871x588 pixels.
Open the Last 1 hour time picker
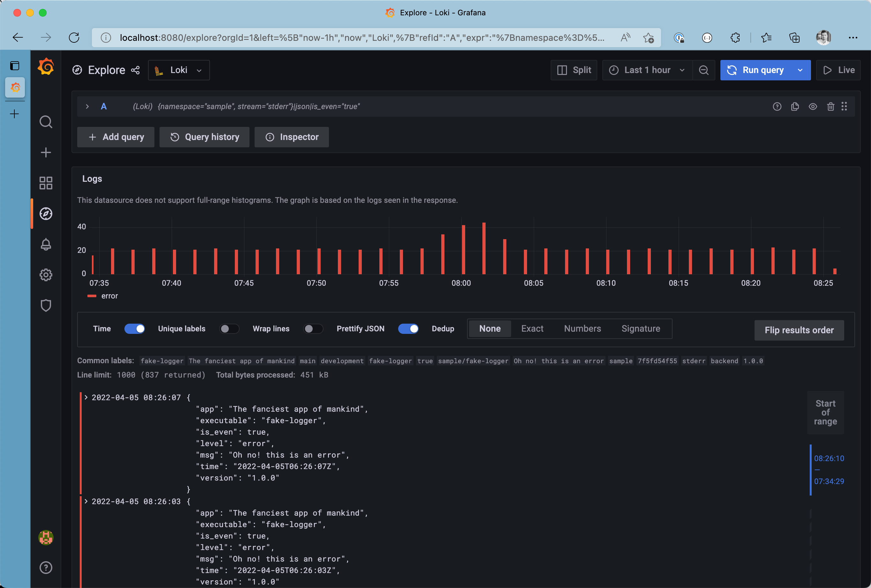click(647, 70)
